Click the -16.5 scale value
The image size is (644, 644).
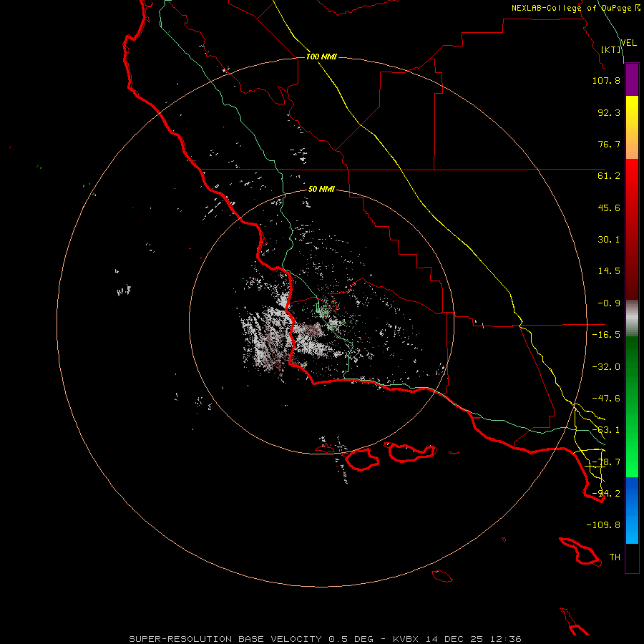coord(606,335)
